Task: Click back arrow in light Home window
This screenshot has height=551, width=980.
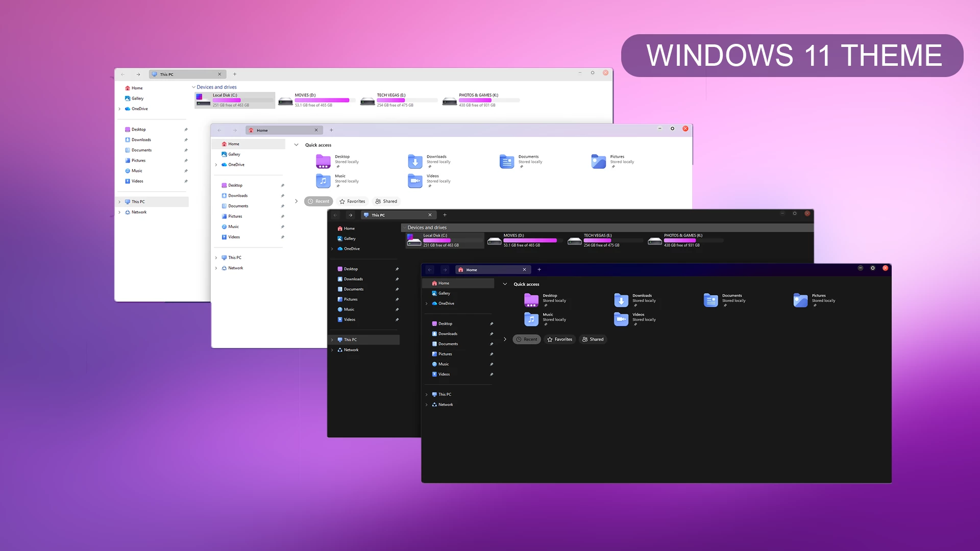Action: click(219, 130)
